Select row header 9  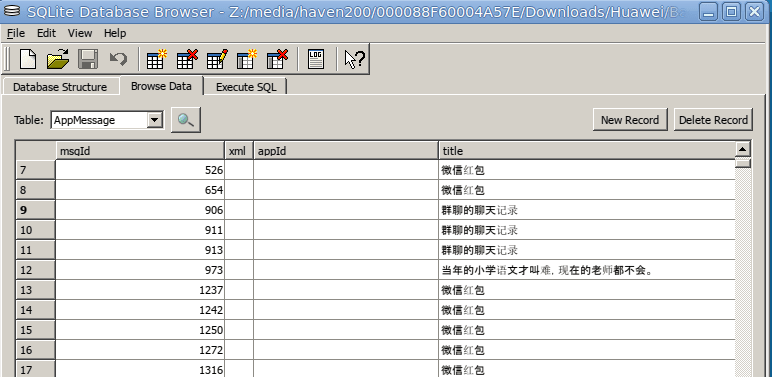pos(35,210)
